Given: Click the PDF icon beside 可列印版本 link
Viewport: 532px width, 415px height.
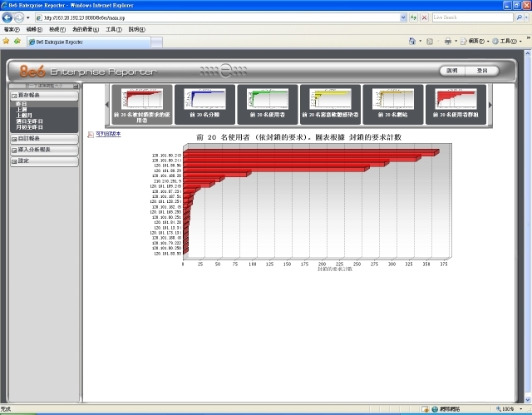Looking at the screenshot, I should click(x=91, y=135).
